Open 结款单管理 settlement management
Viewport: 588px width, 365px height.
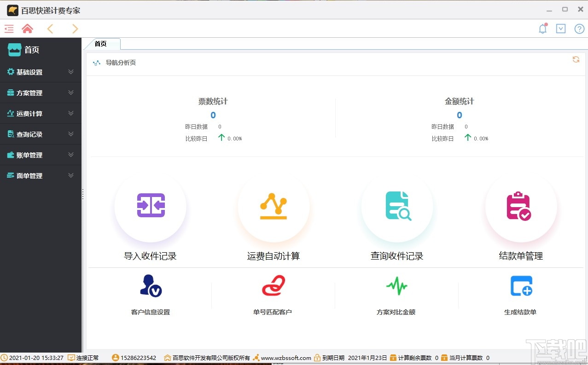click(520, 207)
